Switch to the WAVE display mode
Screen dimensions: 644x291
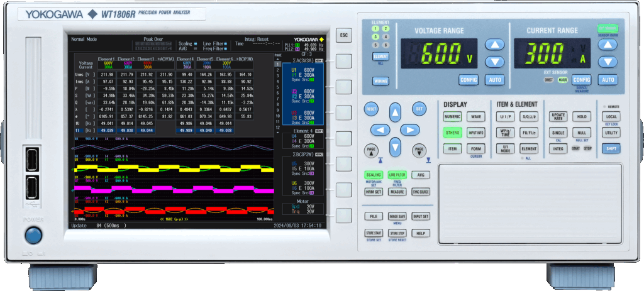(x=476, y=117)
